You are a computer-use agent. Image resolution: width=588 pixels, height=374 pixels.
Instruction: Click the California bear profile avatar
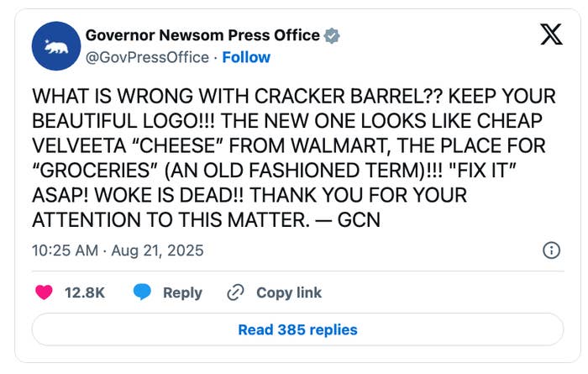(55, 46)
